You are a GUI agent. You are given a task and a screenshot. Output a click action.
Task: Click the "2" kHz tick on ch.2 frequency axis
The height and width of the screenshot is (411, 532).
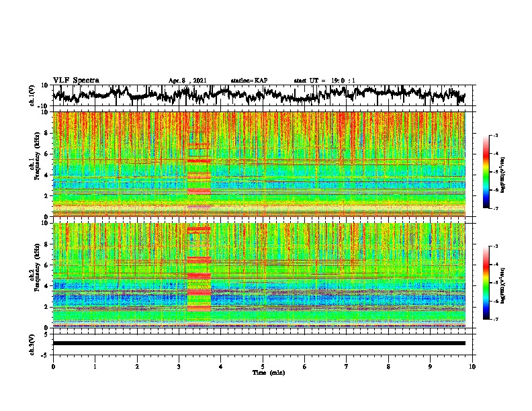[x=46, y=307]
